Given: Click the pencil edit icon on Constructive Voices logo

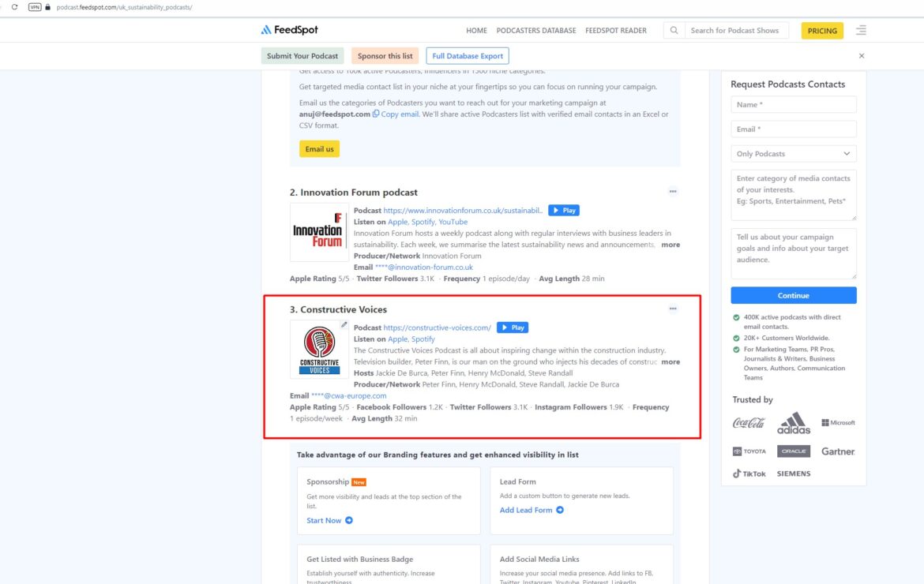Looking at the screenshot, I should (344, 324).
